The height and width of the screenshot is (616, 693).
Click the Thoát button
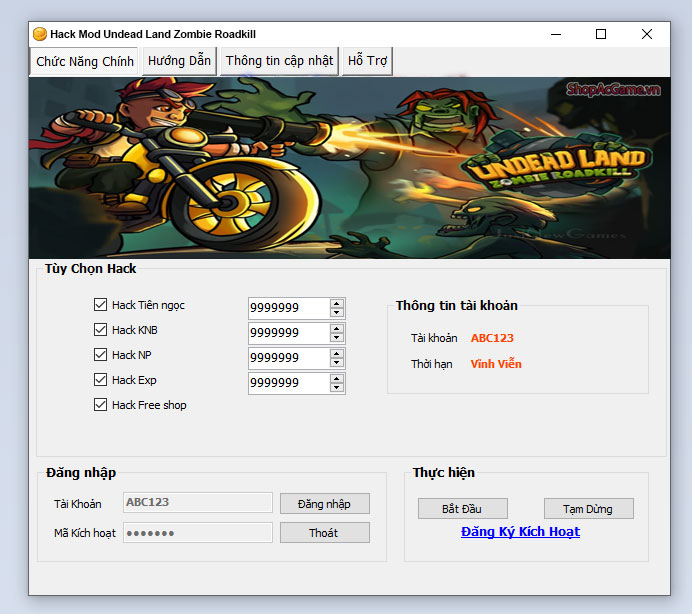click(325, 533)
